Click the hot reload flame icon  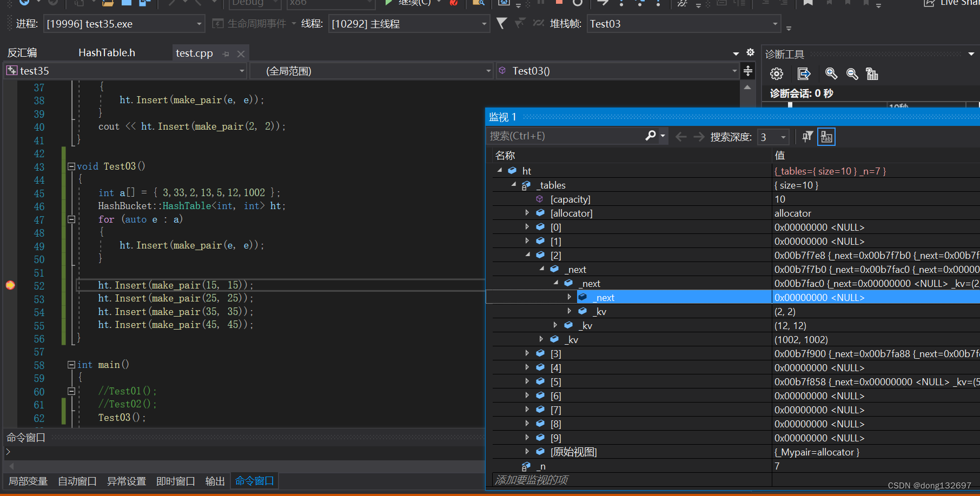pos(454,3)
